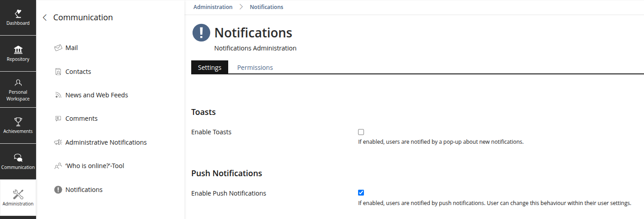The width and height of the screenshot is (644, 219).
Task: Click the Notifications breadcrumb link
Action: click(267, 7)
